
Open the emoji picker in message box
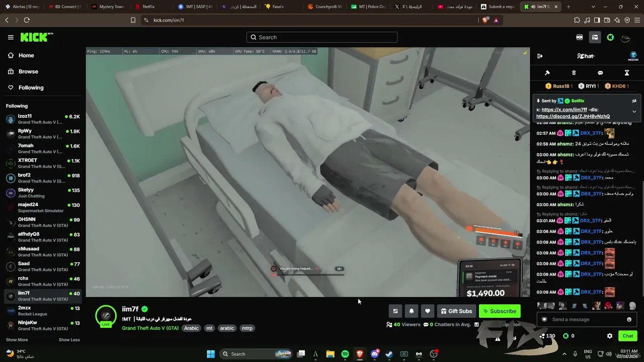(x=629, y=320)
